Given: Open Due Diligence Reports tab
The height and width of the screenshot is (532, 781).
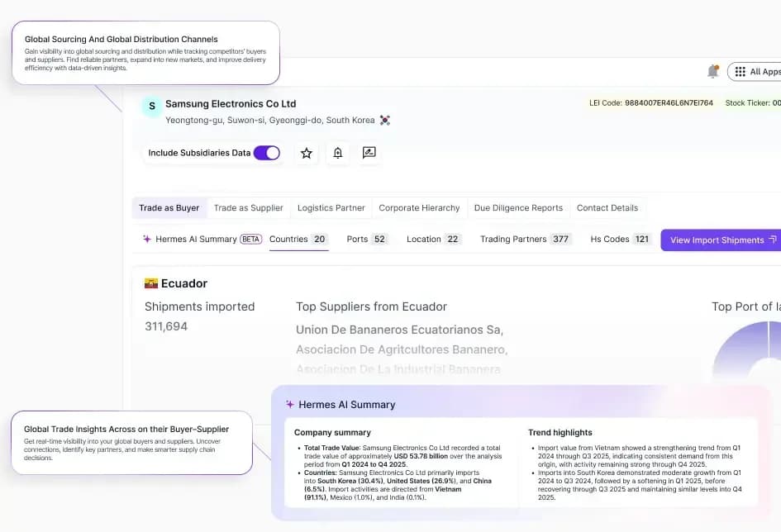Looking at the screenshot, I should click(x=518, y=208).
